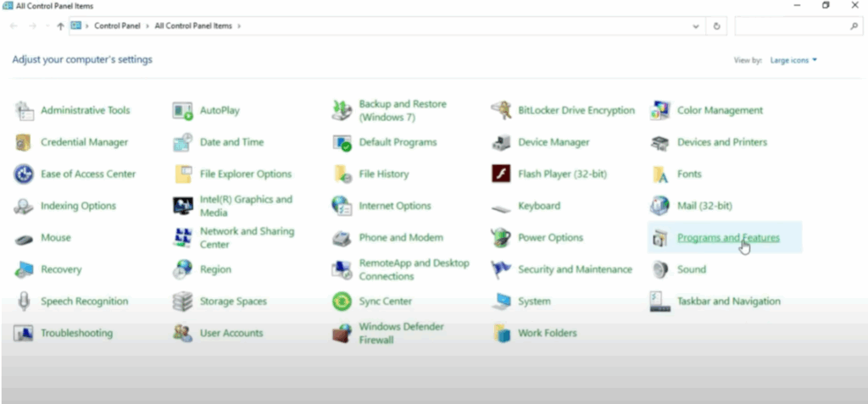Click the search magnifier icon
This screenshot has width=868, height=404.
[x=854, y=26]
